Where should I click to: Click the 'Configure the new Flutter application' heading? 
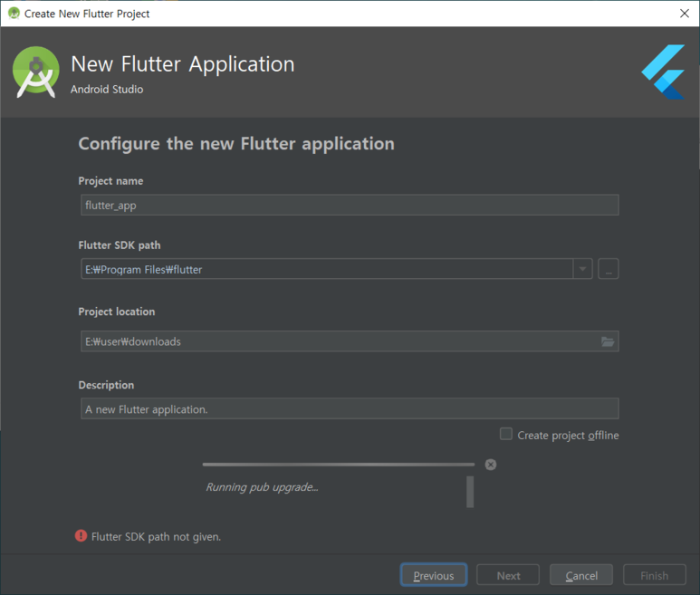point(236,144)
